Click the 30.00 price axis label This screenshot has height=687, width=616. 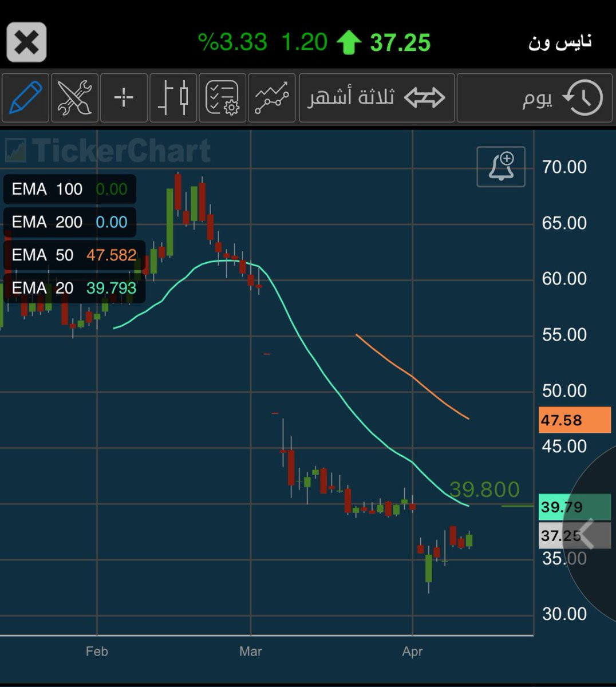point(564,614)
